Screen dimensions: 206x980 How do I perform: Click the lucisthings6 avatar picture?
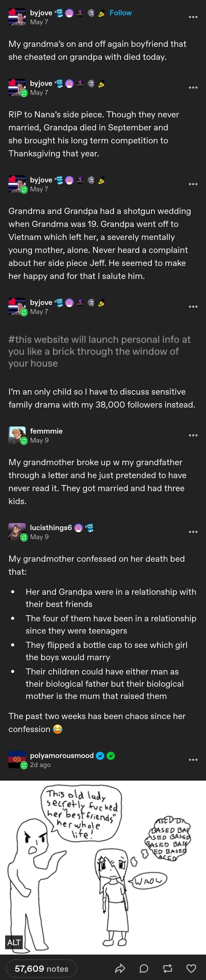point(17,532)
